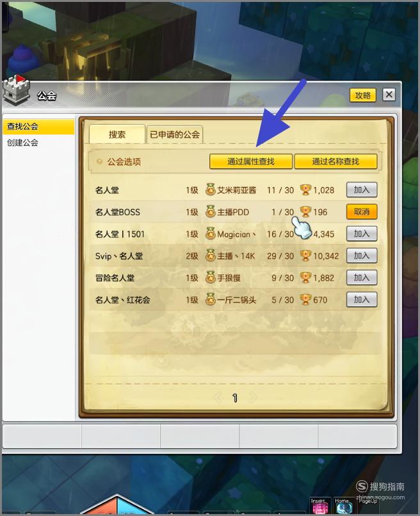Join the Svip丶名人堂 guild

pyautogui.click(x=362, y=255)
